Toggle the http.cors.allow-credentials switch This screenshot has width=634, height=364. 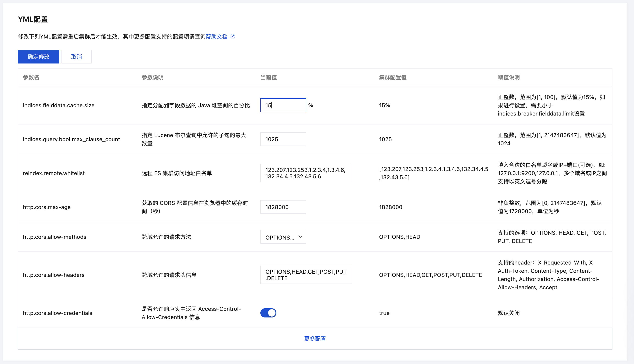(268, 313)
